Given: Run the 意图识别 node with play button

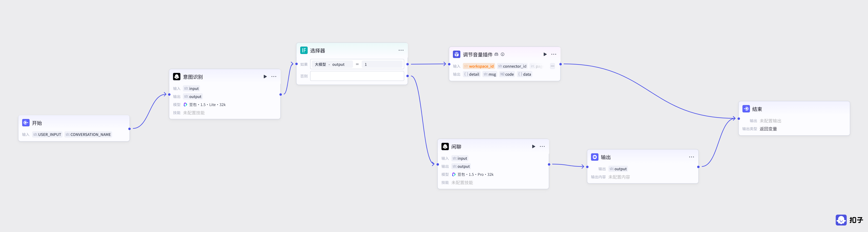Looking at the screenshot, I should tap(265, 77).
